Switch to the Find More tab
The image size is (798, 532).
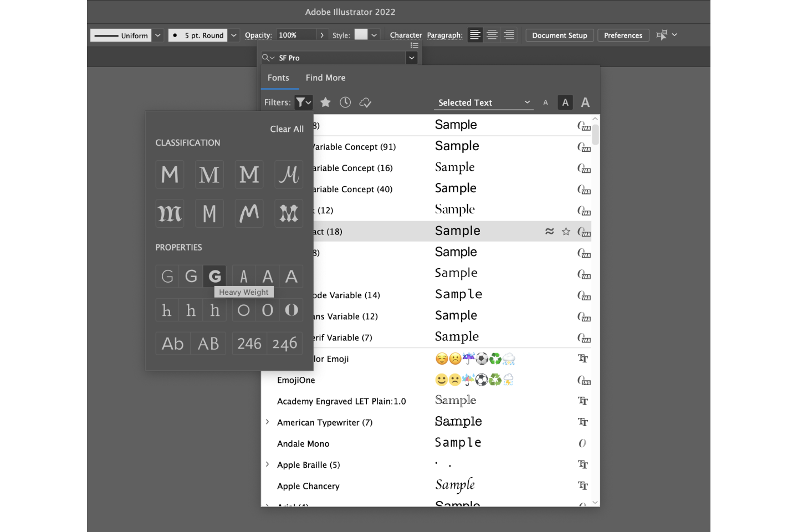pyautogui.click(x=325, y=78)
